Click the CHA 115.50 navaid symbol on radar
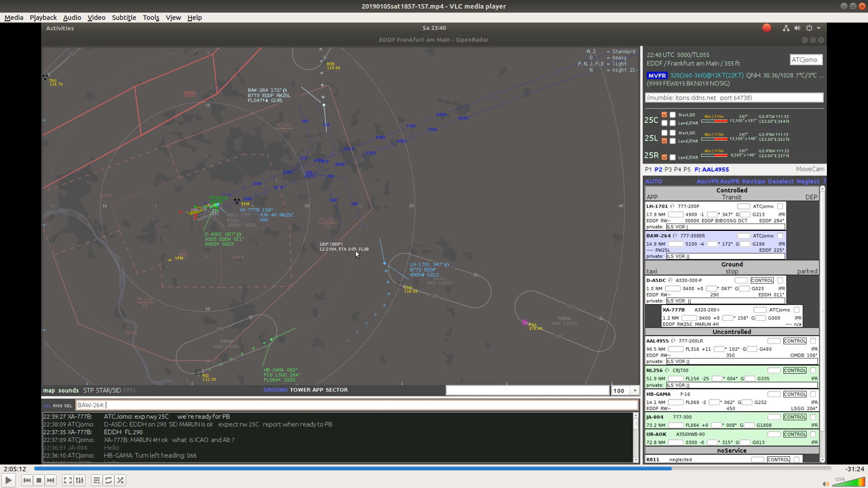The height and width of the screenshot is (488, 868). [400, 285]
